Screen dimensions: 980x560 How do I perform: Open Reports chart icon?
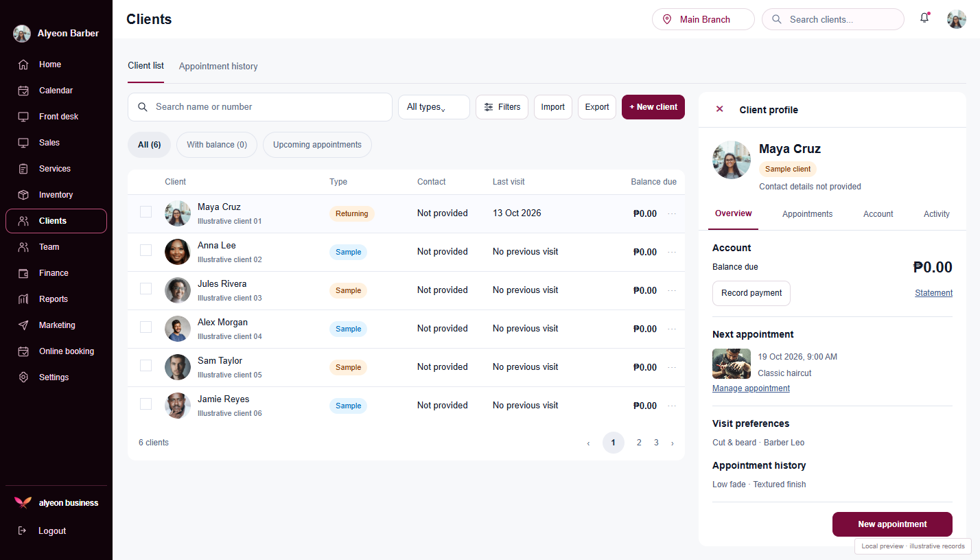point(23,299)
